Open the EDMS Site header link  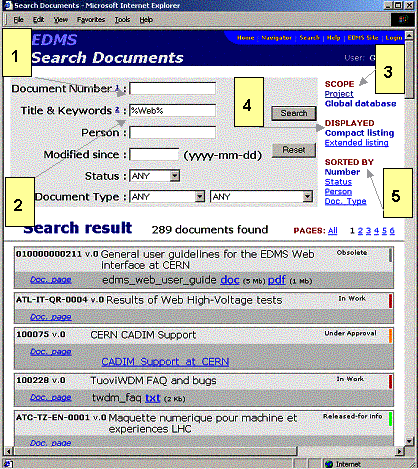point(363,38)
